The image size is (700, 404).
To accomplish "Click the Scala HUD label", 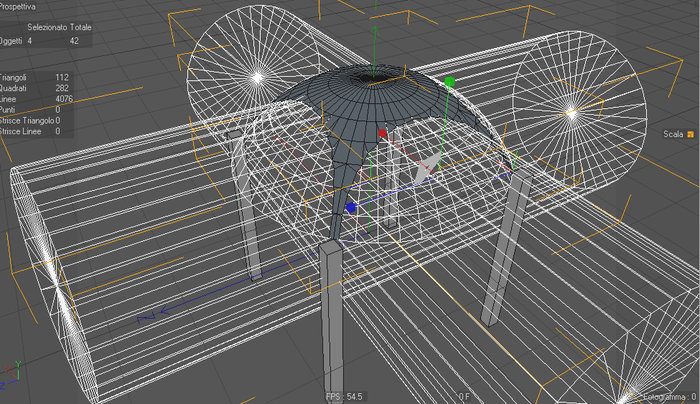I will (x=673, y=134).
